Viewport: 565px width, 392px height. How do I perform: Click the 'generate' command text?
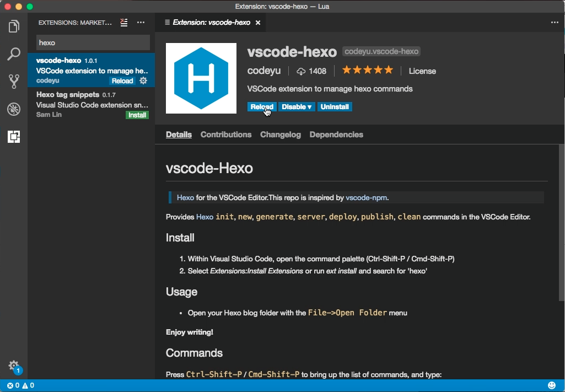[x=275, y=217]
